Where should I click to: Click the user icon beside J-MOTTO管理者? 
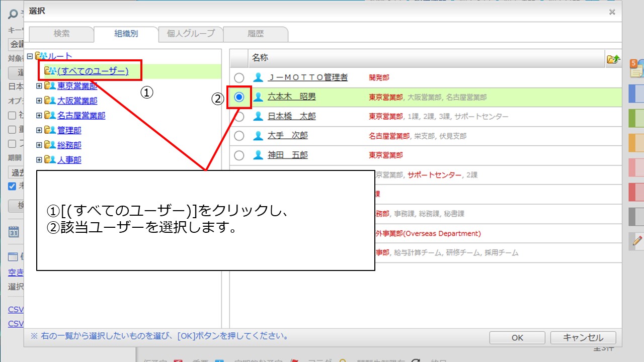258,77
